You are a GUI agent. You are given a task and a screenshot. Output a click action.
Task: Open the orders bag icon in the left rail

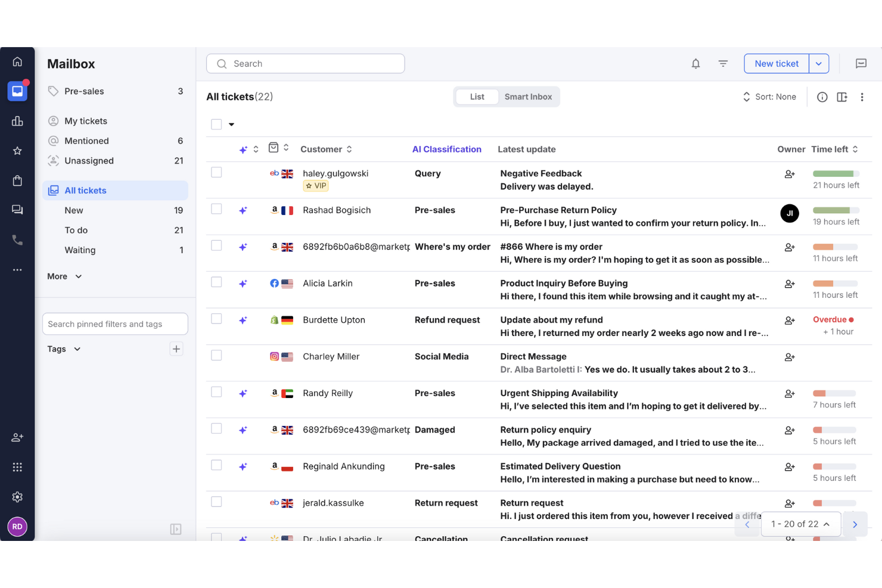[17, 180]
